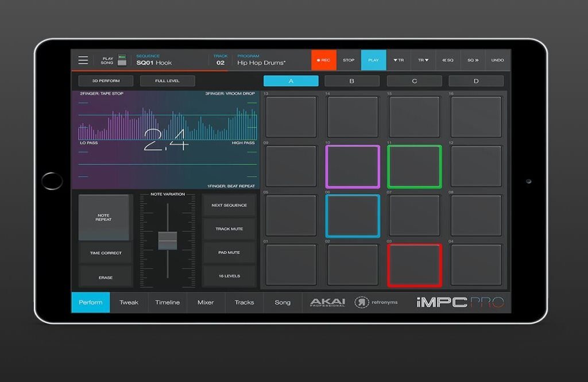Tap drum pad 14
This screenshot has width=588, height=382.
353,117
